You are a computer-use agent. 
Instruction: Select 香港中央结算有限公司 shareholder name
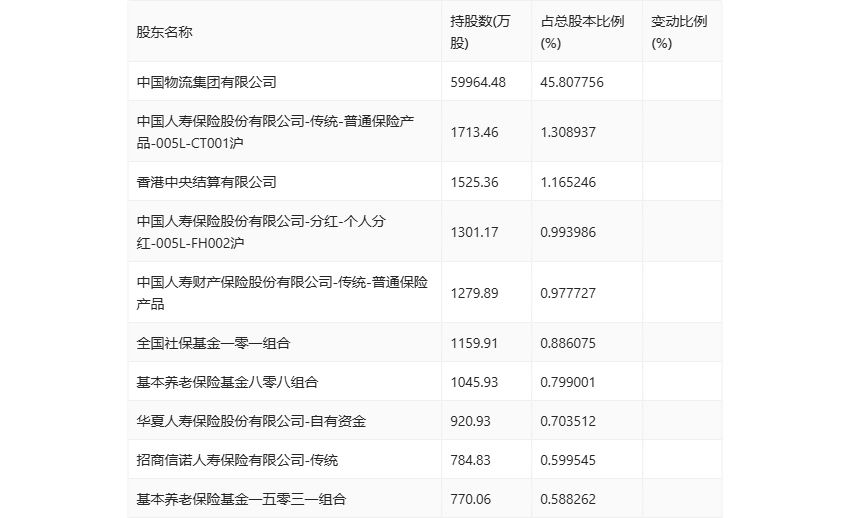click(x=207, y=182)
